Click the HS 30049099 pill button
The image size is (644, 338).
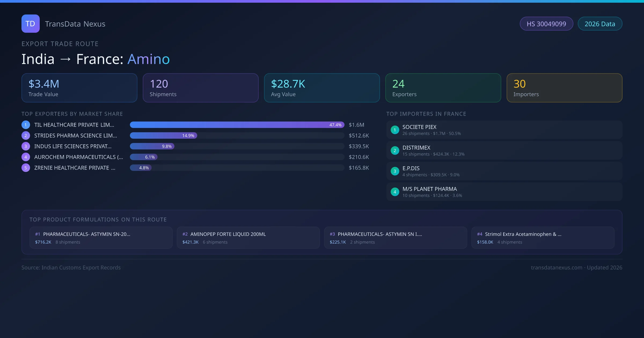click(x=546, y=24)
